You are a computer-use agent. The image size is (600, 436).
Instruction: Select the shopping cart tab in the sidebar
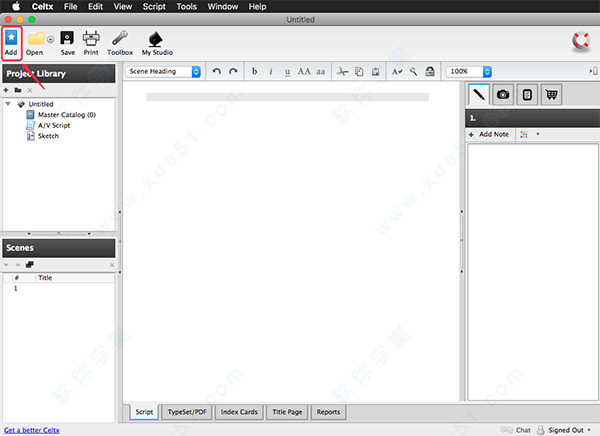(x=551, y=95)
